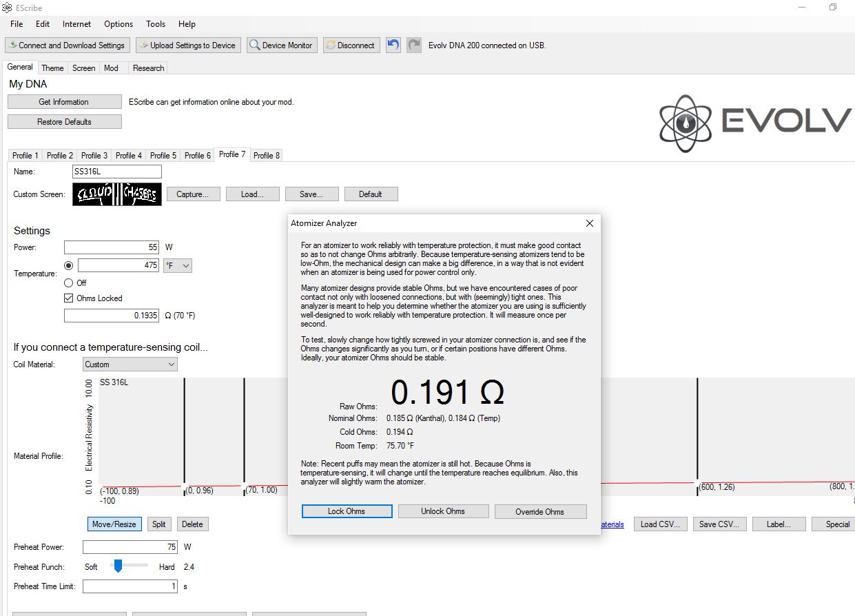Open the Tools menu
855x616 pixels.
156,24
